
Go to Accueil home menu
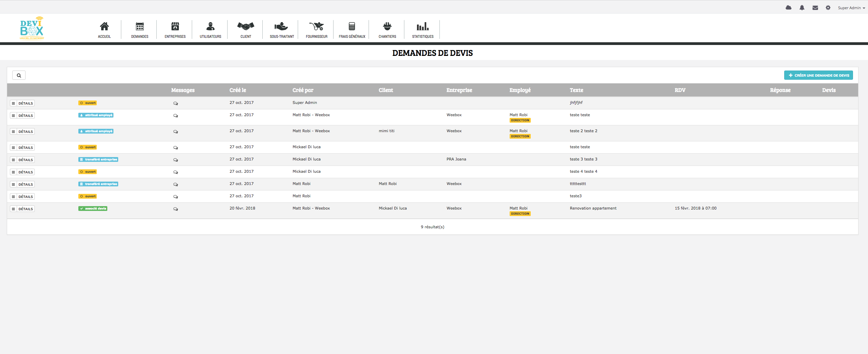pos(104,30)
